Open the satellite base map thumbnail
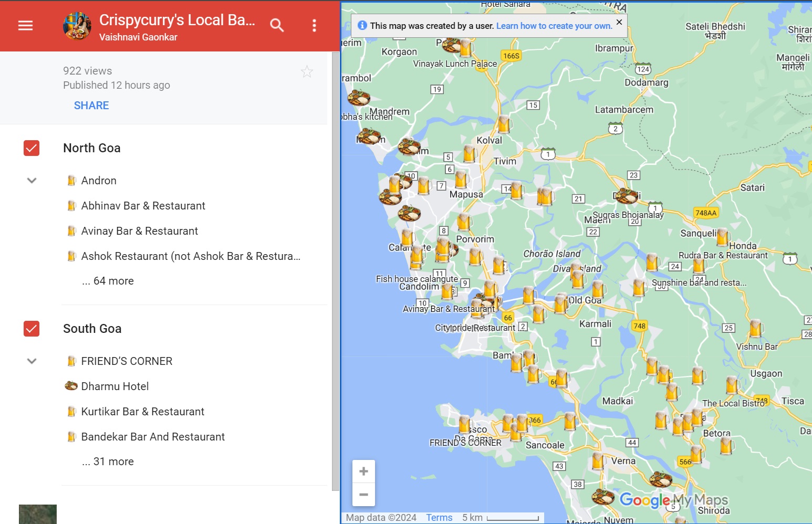The height and width of the screenshot is (524, 812). 38,514
